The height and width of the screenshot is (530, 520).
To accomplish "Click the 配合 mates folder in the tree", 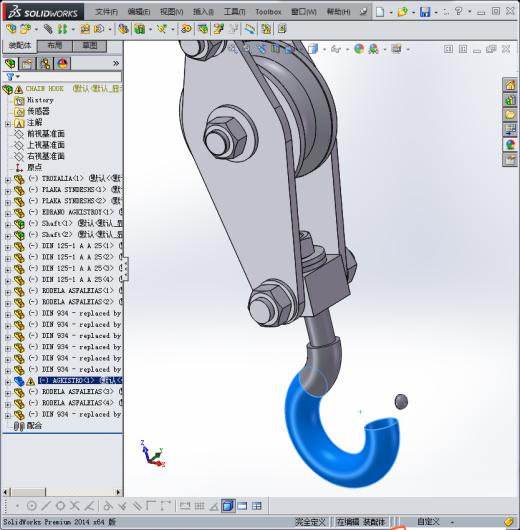I will pos(34,426).
